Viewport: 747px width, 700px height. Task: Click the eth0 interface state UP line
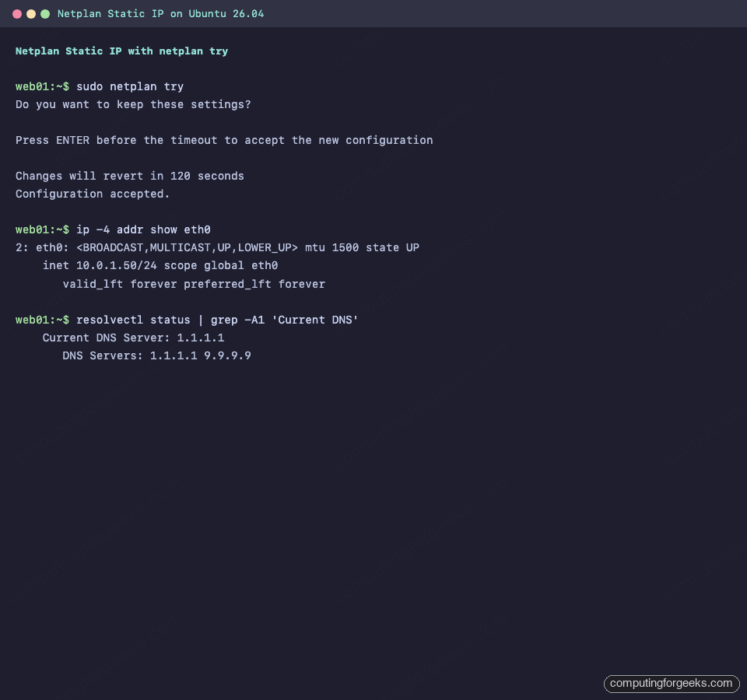click(218, 247)
